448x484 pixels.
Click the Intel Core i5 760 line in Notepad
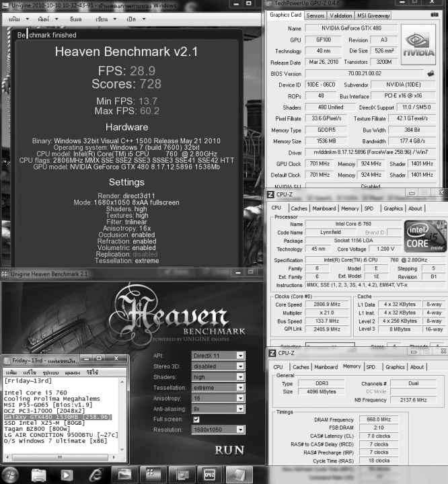(36, 393)
